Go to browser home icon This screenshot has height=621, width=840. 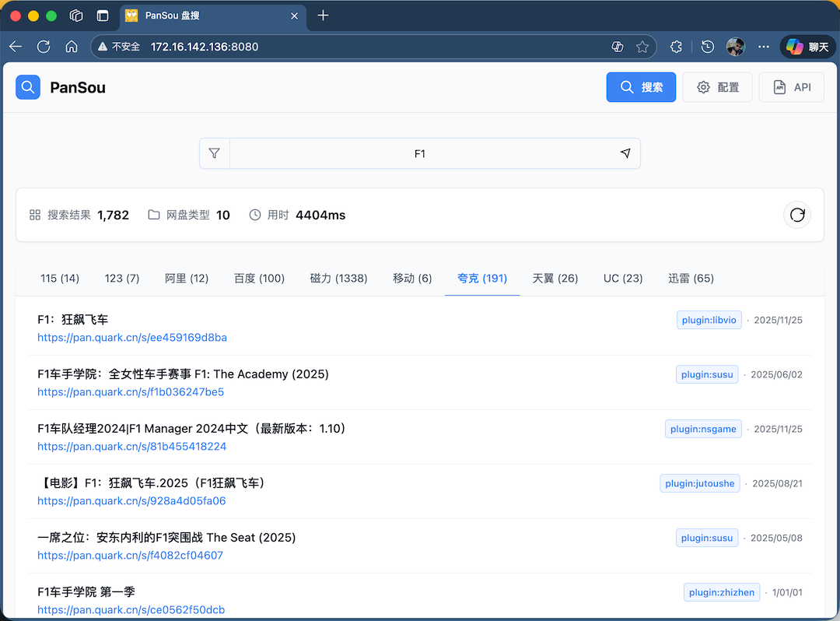pos(72,47)
